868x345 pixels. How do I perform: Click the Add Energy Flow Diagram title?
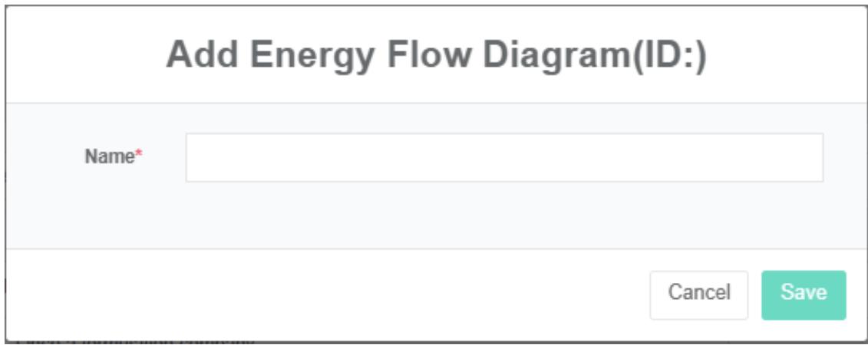click(436, 57)
